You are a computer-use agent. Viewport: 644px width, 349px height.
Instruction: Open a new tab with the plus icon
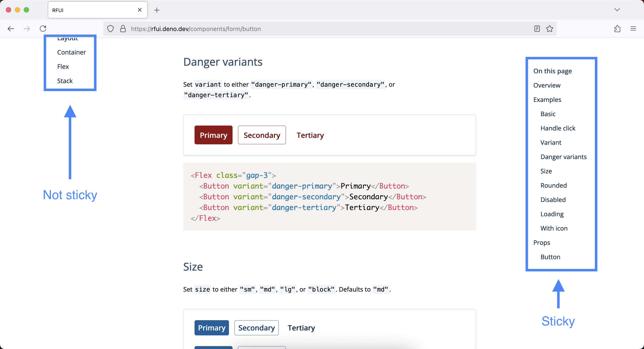click(157, 10)
